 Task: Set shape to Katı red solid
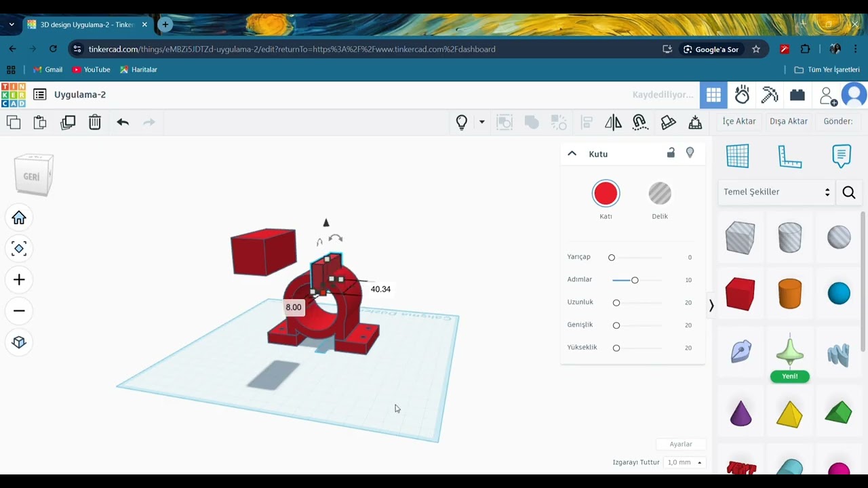[x=606, y=194]
